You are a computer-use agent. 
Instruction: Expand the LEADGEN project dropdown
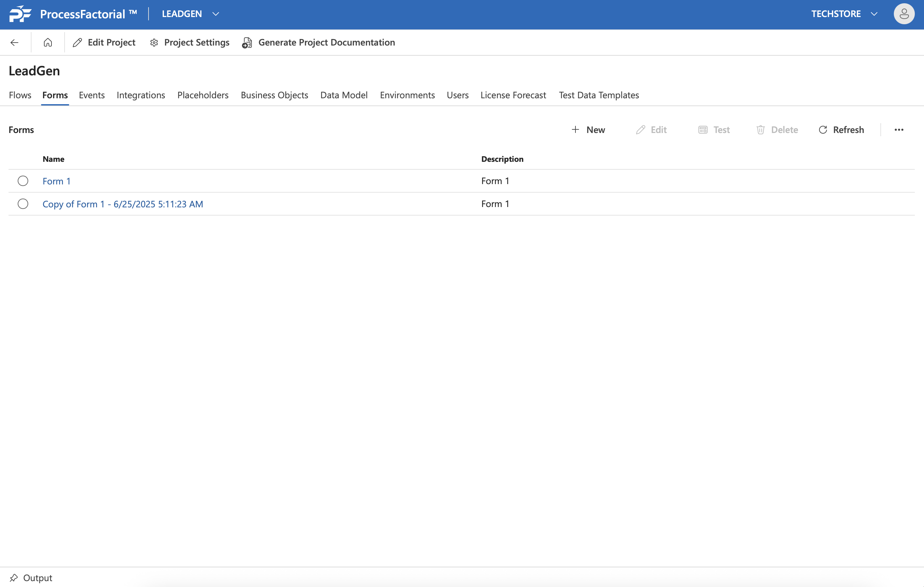(x=216, y=14)
